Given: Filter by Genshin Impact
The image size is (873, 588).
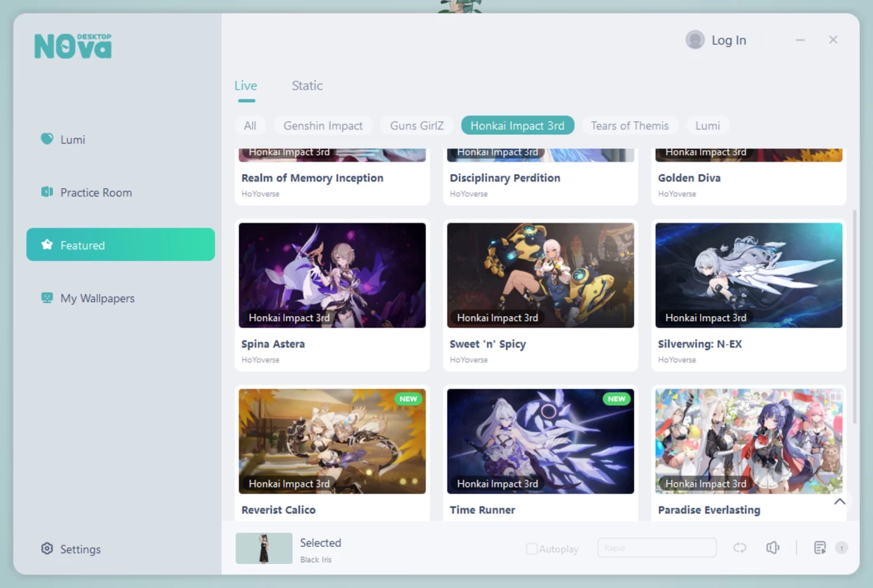Looking at the screenshot, I should 323,126.
